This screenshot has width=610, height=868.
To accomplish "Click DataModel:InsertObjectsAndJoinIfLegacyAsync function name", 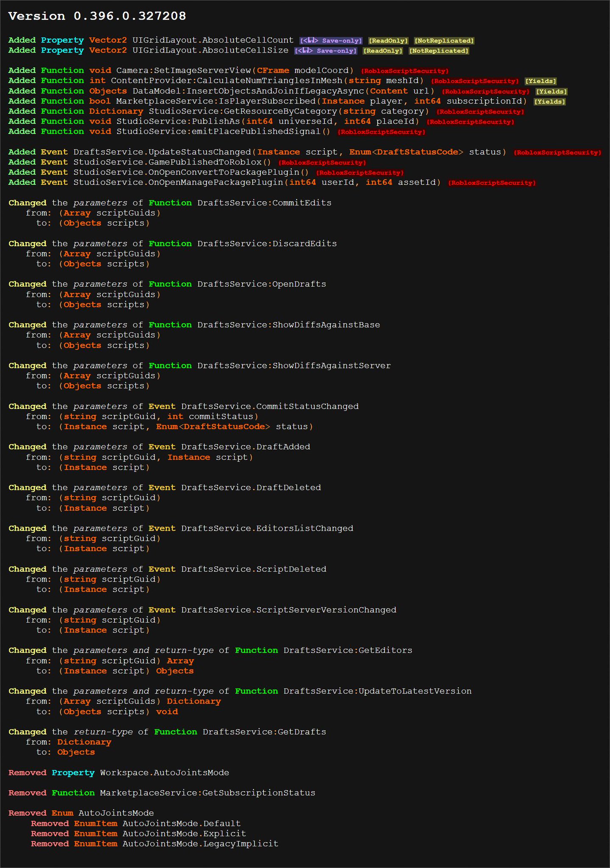I will [248, 91].
